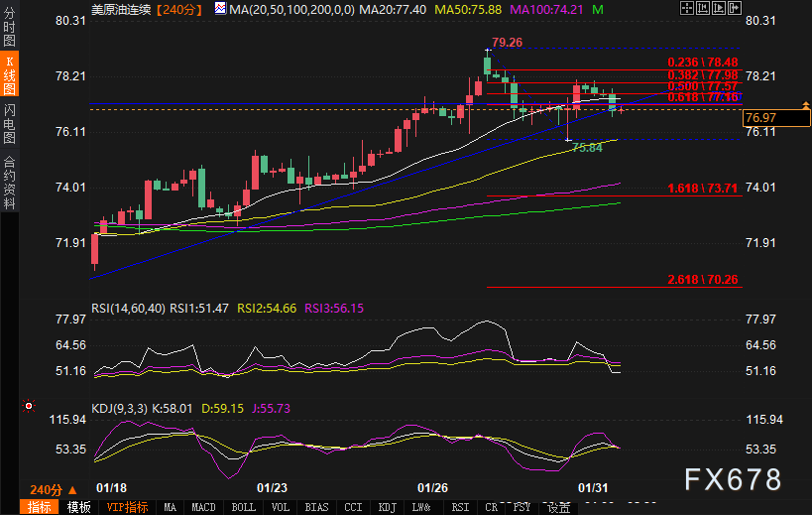Click the MA100:74.21 value

pyautogui.click(x=547, y=9)
